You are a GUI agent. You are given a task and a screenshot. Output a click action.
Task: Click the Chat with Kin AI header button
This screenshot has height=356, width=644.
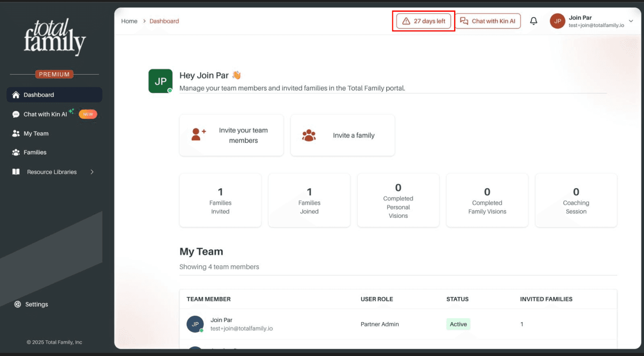(x=488, y=21)
